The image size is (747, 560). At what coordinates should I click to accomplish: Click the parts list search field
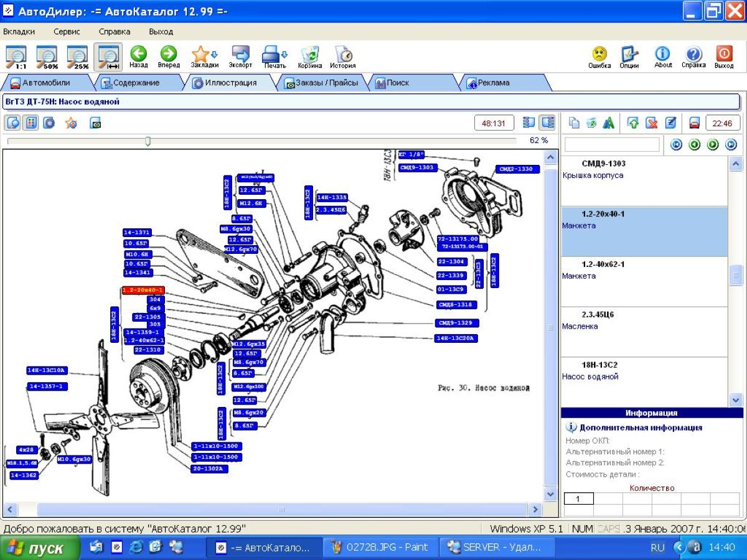point(611,144)
